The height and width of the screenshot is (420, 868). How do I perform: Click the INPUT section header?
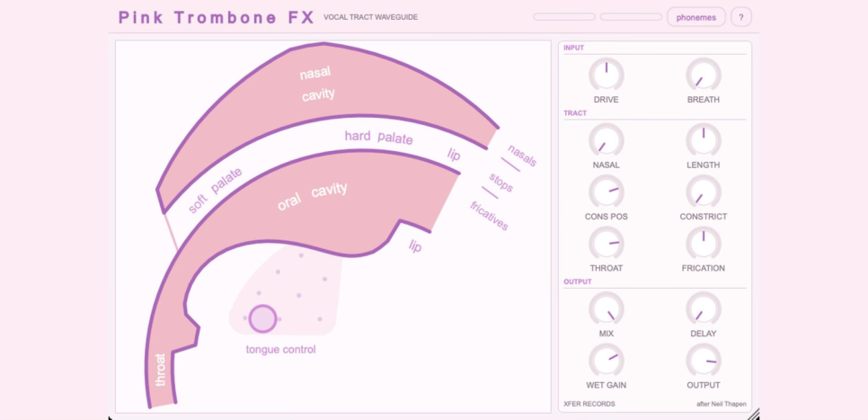pos(573,48)
